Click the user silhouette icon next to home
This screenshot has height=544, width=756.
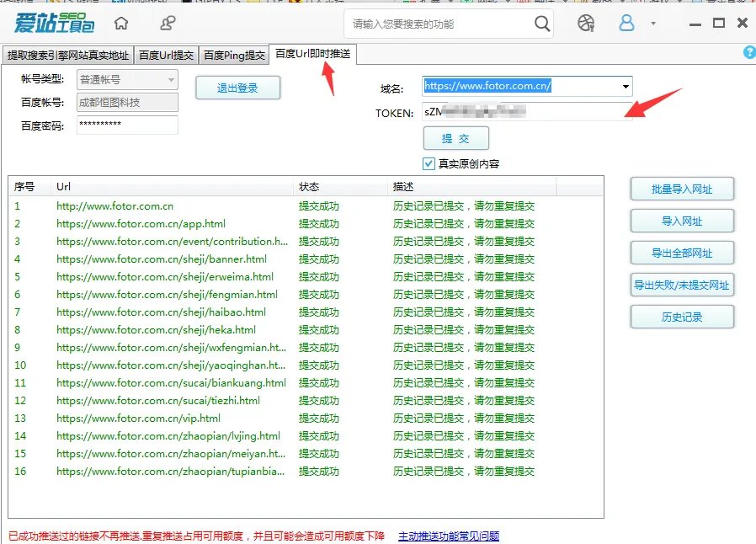(x=167, y=23)
